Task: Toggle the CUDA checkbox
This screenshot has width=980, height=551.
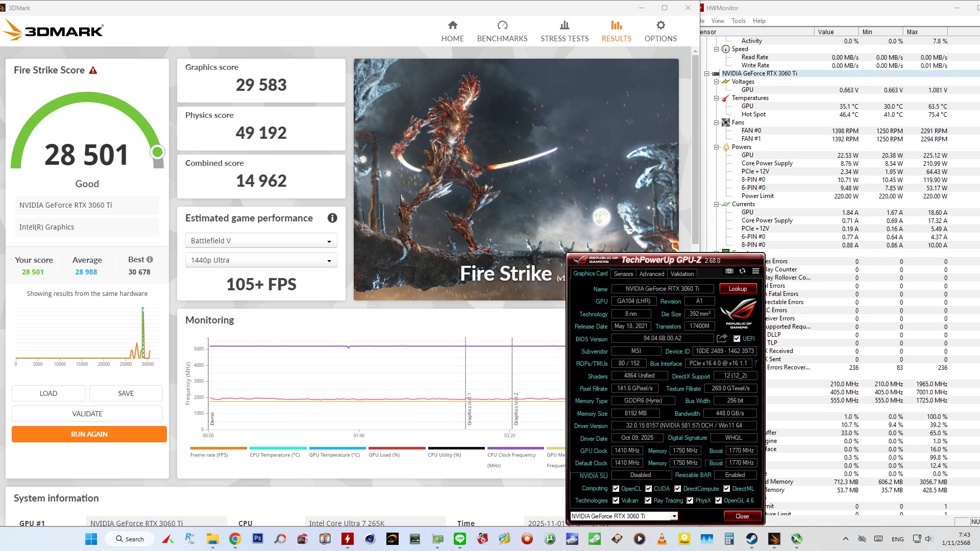Action: click(x=649, y=489)
